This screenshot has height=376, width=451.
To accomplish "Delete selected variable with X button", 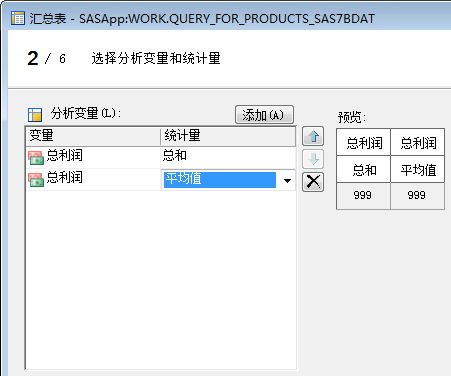I will [313, 182].
